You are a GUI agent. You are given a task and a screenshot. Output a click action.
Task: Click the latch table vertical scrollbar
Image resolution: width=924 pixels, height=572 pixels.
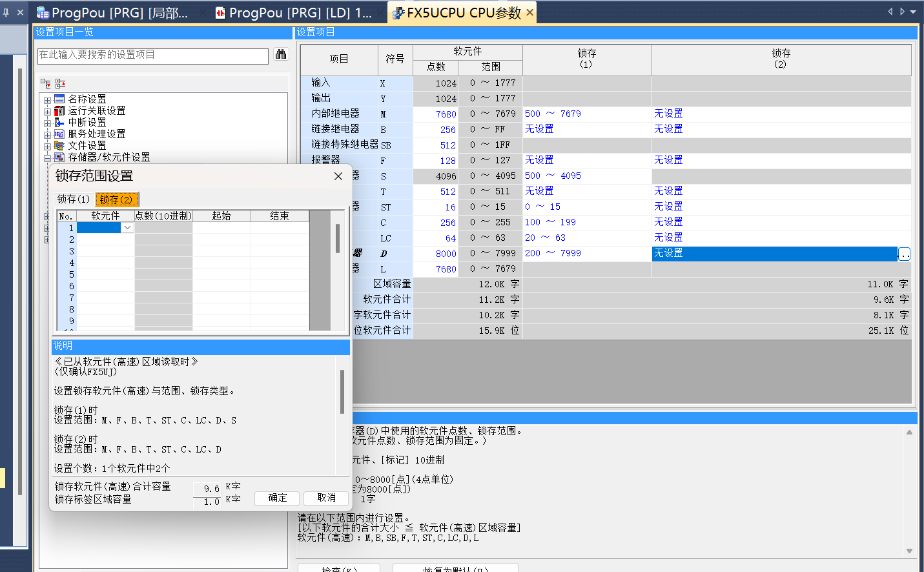click(x=337, y=239)
